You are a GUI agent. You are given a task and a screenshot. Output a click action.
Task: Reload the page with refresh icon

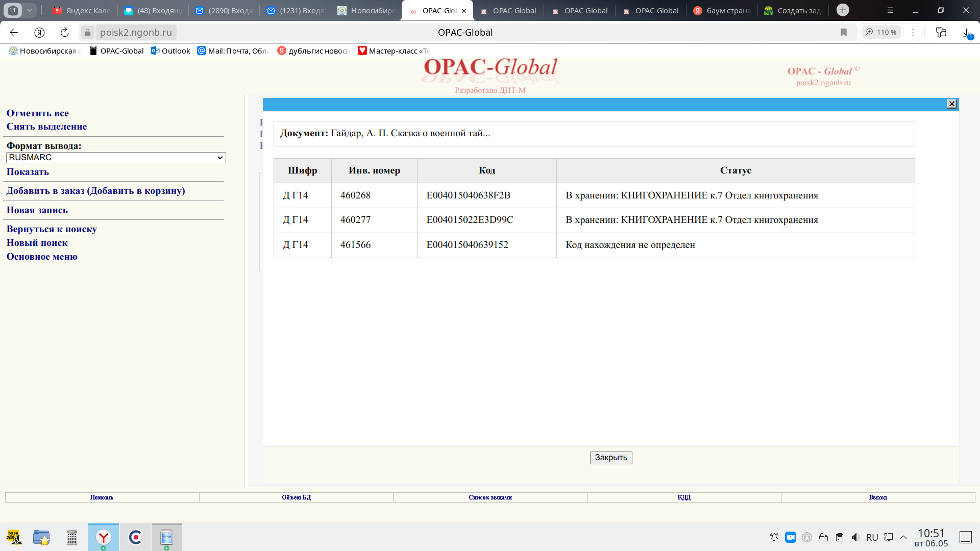pos(65,32)
